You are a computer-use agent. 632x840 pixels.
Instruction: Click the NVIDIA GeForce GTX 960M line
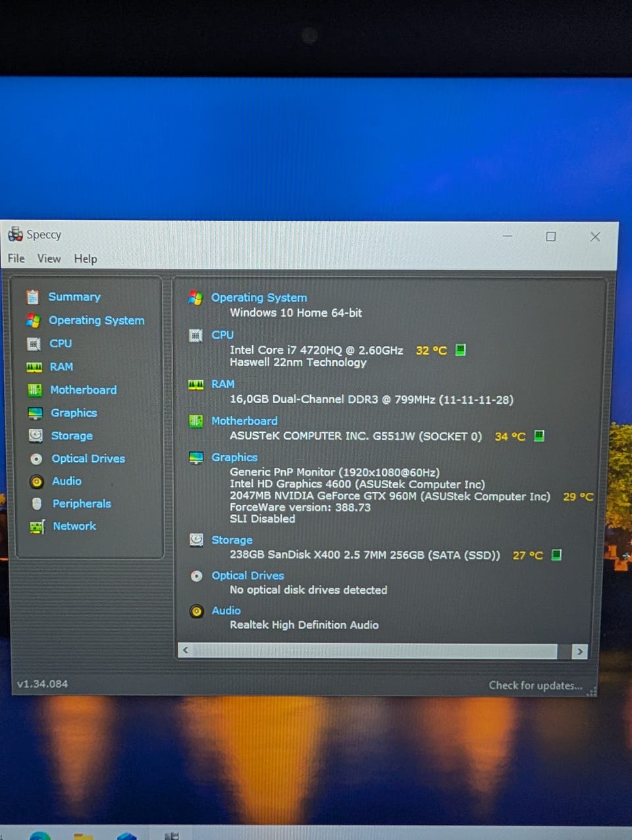[390, 496]
